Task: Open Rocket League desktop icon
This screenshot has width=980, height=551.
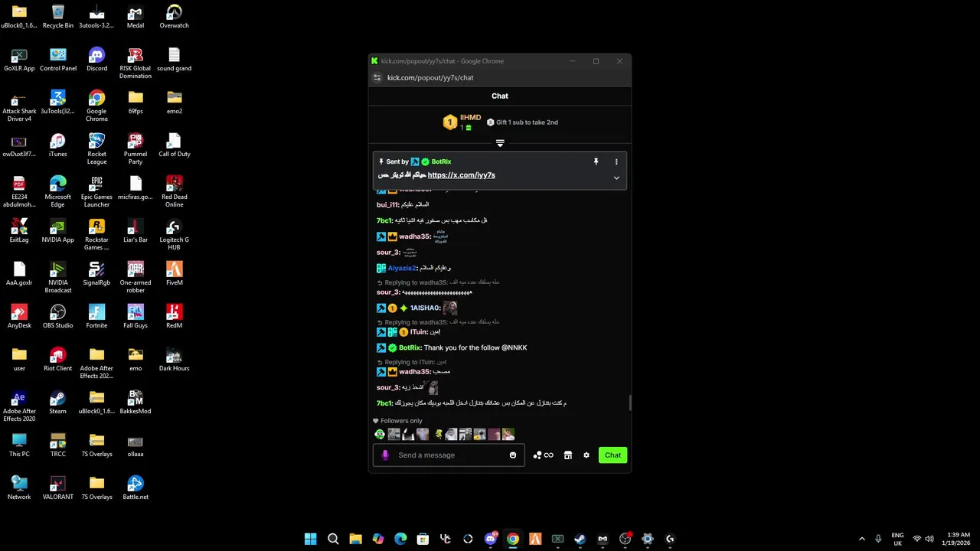Action: click(x=96, y=149)
